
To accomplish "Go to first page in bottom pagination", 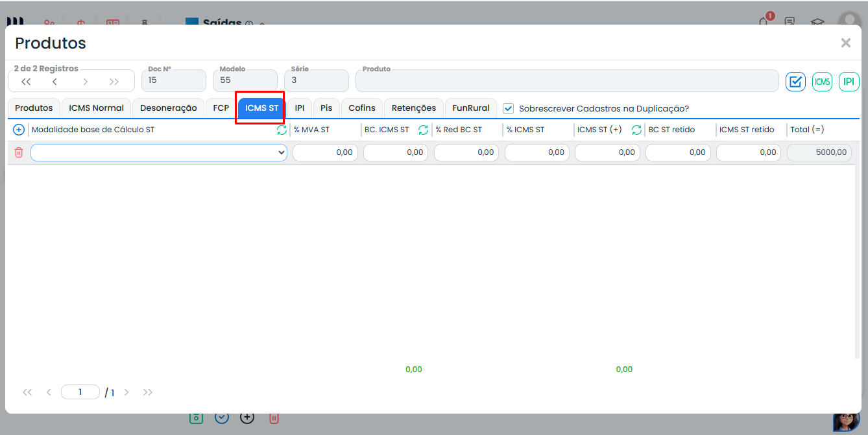I will [27, 392].
